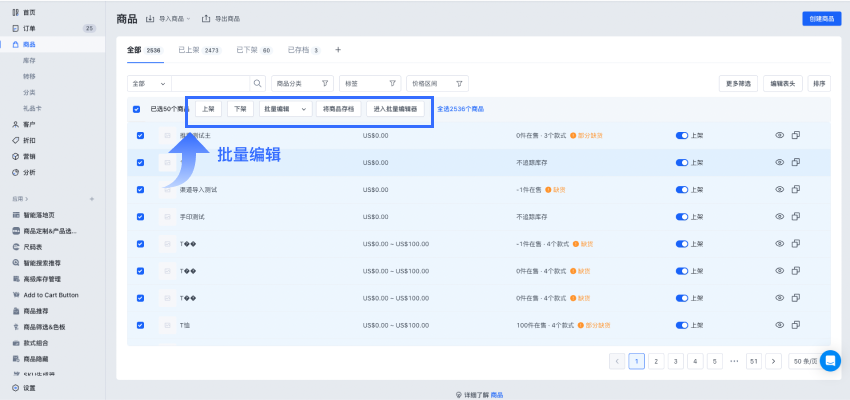This screenshot has height=400, width=850.
Task: Switch to the 已上架 tab
Action: click(x=199, y=50)
